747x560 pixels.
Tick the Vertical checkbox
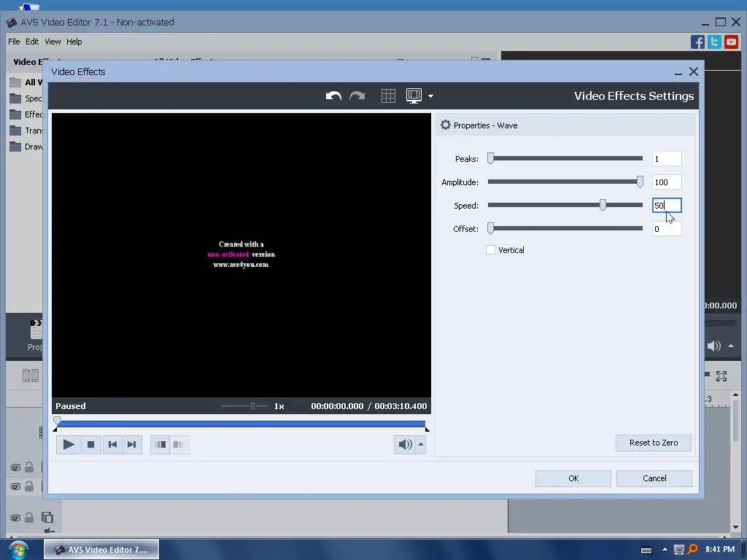tap(490, 250)
